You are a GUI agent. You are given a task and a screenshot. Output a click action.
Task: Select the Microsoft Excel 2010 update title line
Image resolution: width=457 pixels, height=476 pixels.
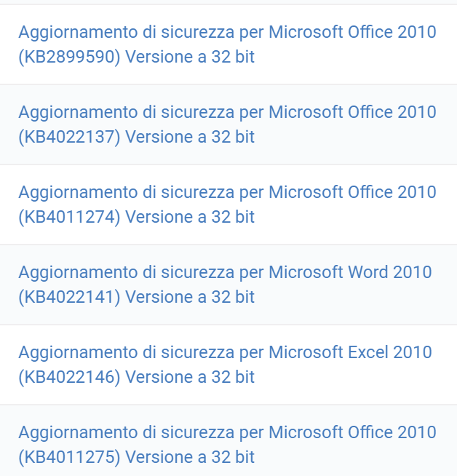click(x=225, y=353)
